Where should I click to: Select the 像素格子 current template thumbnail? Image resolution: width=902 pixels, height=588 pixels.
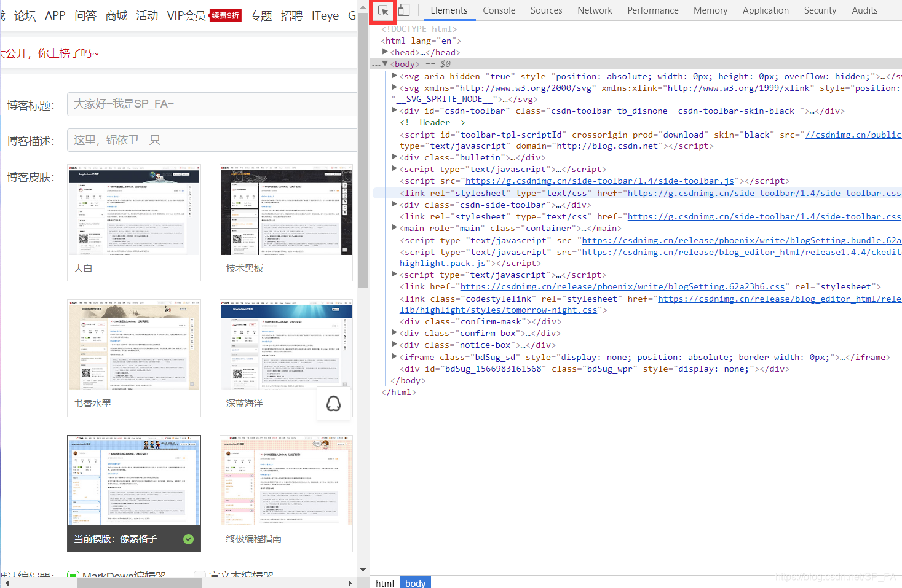[x=134, y=493]
